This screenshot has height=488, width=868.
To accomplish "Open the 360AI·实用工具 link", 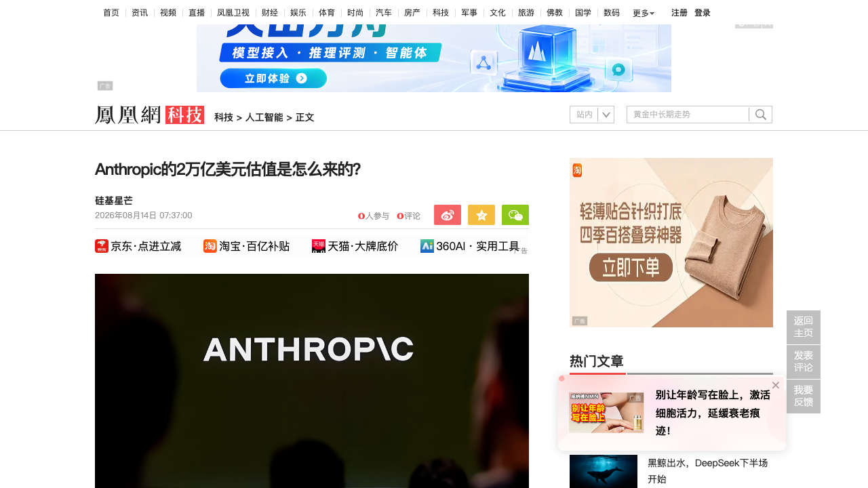I will tap(470, 246).
